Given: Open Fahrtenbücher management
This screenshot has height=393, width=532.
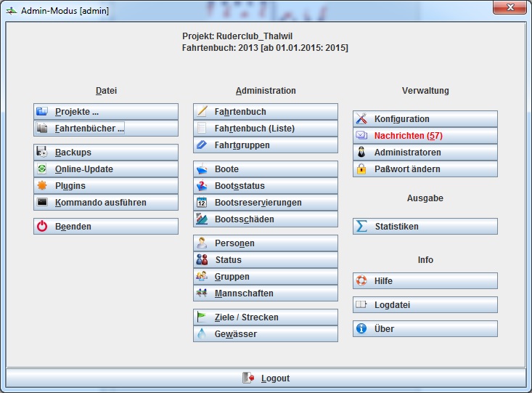Looking at the screenshot, I should click(x=106, y=129).
